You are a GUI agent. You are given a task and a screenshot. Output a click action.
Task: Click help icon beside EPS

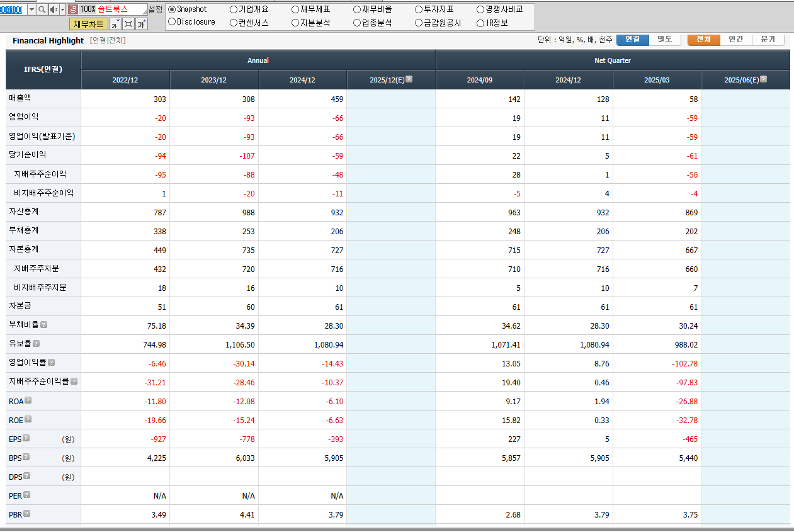pyautogui.click(x=26, y=438)
